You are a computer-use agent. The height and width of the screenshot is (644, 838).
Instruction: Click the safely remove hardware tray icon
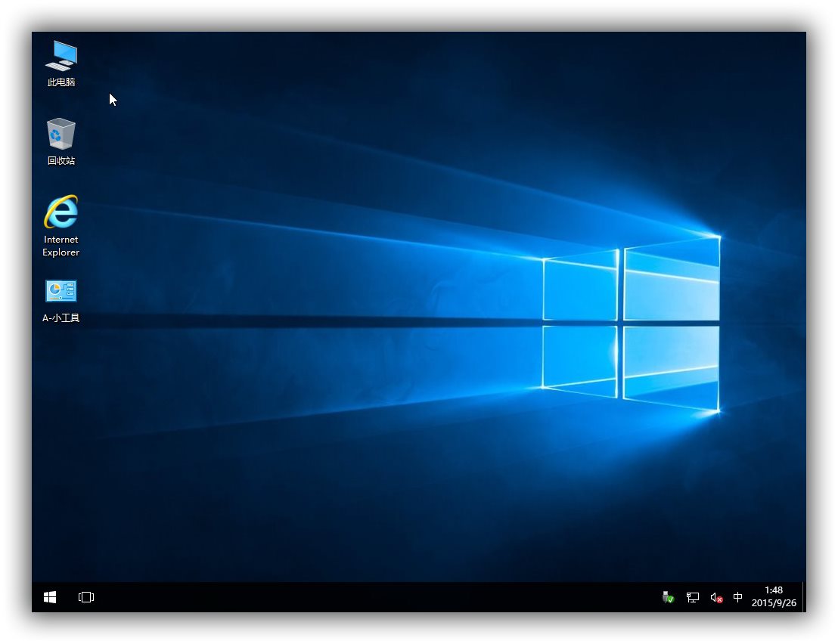(x=668, y=597)
